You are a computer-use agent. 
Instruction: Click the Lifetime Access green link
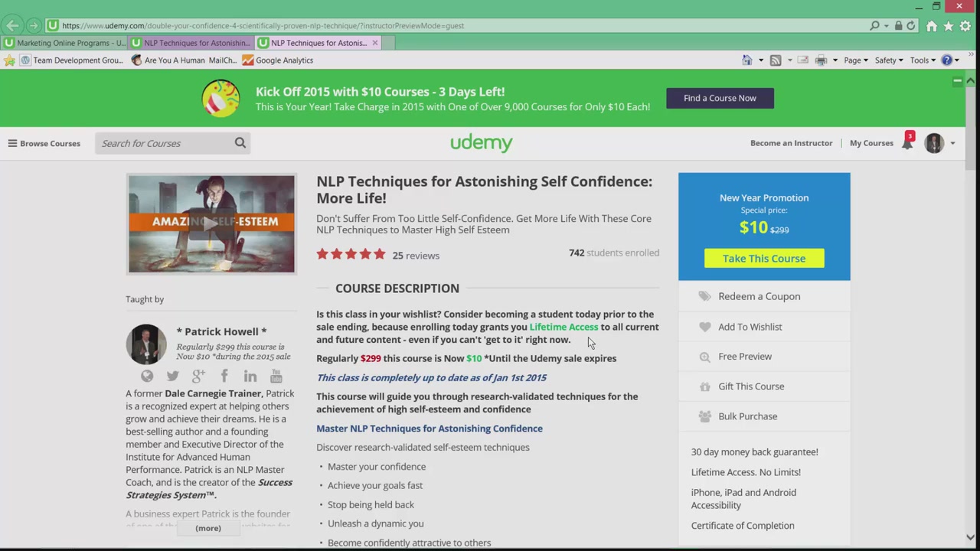click(563, 327)
